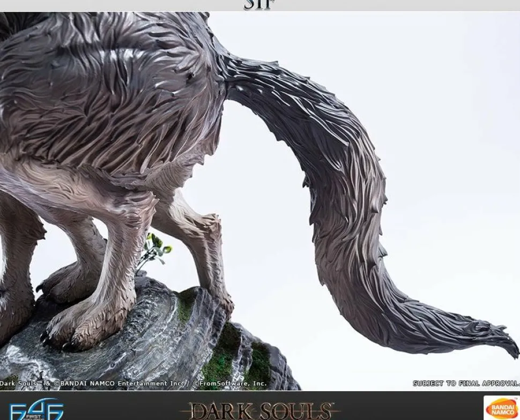This screenshot has height=420, width=520.
Task: Click the Bandai Namco and FromSoftware copyright text
Action: [x=133, y=384]
